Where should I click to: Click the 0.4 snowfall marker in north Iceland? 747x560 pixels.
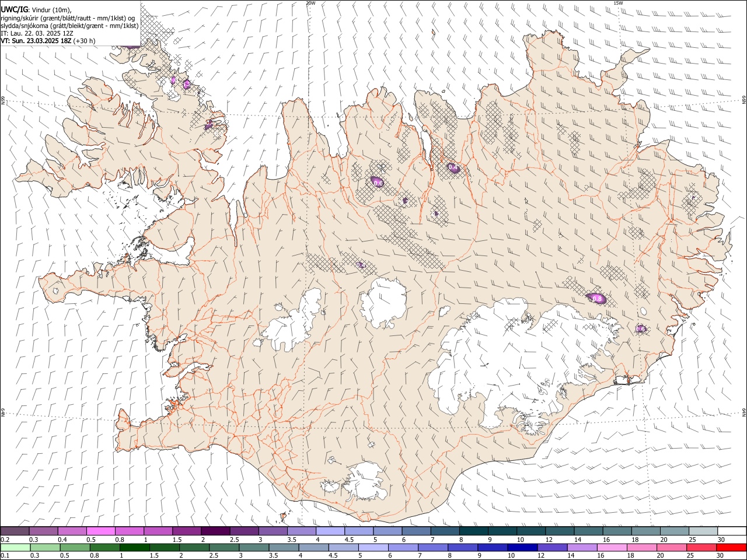pyautogui.click(x=453, y=168)
